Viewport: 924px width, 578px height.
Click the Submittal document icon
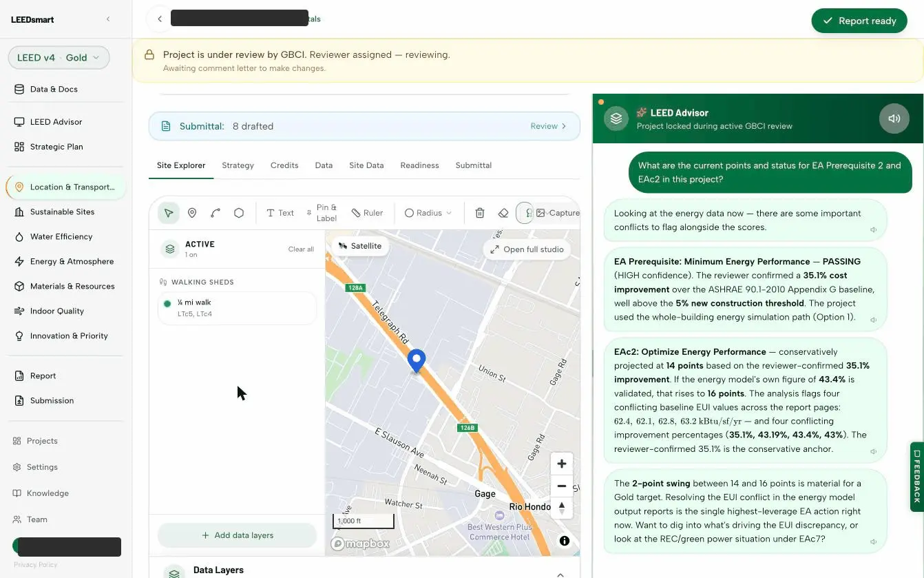tap(166, 126)
